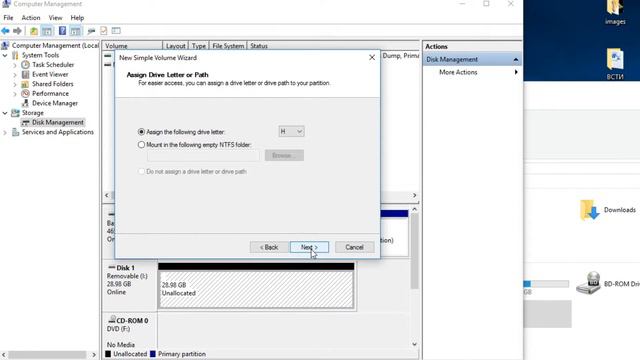Click the Up one level folder icon
This screenshot has height=360, width=640.
[x=34, y=31]
